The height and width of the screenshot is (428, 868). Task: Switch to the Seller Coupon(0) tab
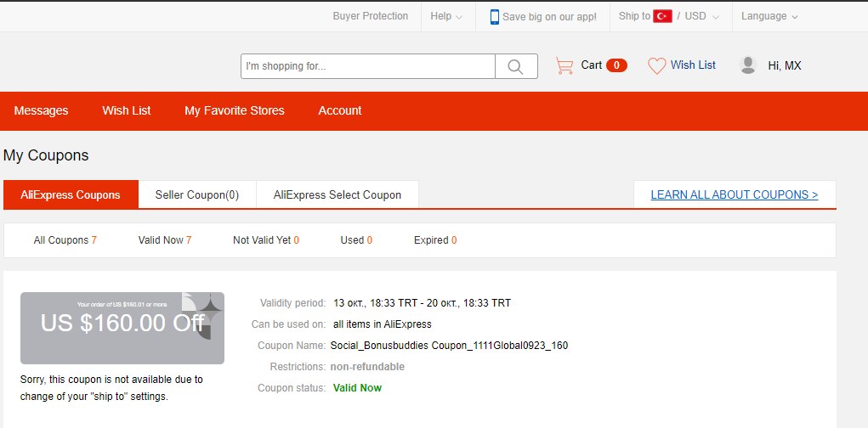pyautogui.click(x=197, y=194)
